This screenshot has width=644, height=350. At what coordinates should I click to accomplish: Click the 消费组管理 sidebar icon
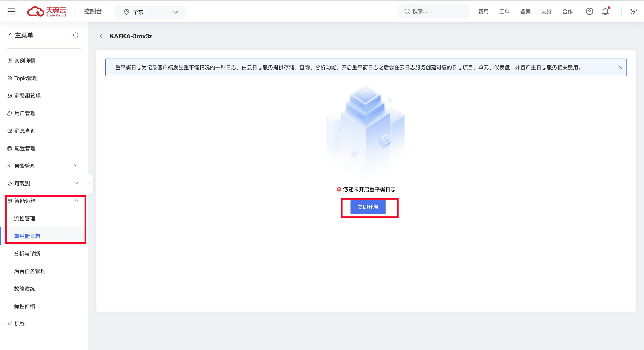pos(9,96)
